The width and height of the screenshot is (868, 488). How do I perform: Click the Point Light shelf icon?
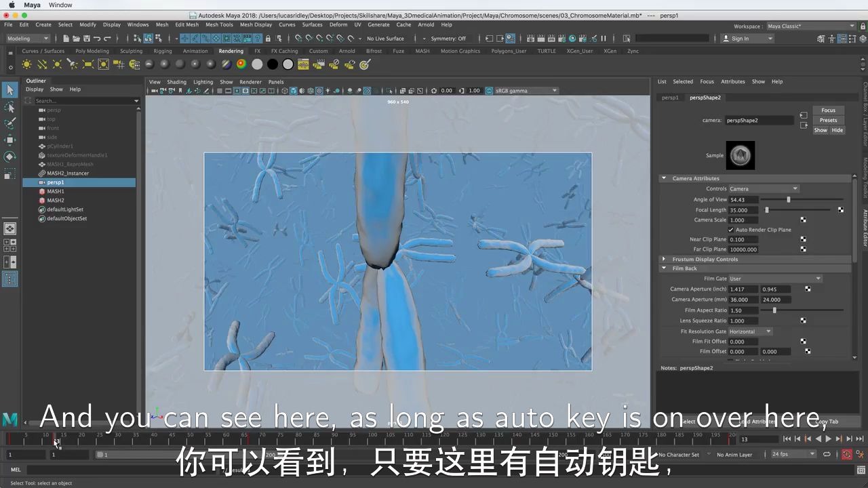57,64
